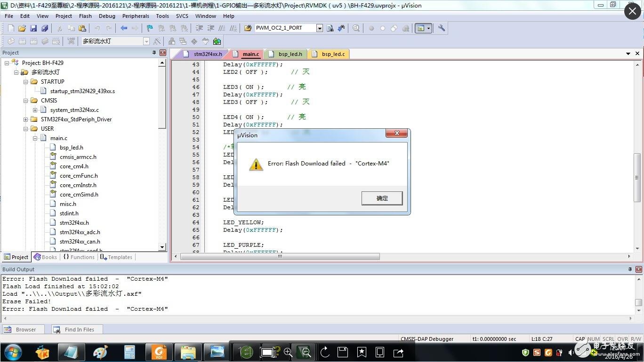Open the Flash menu
The height and width of the screenshot is (362, 644).
pos(85,16)
